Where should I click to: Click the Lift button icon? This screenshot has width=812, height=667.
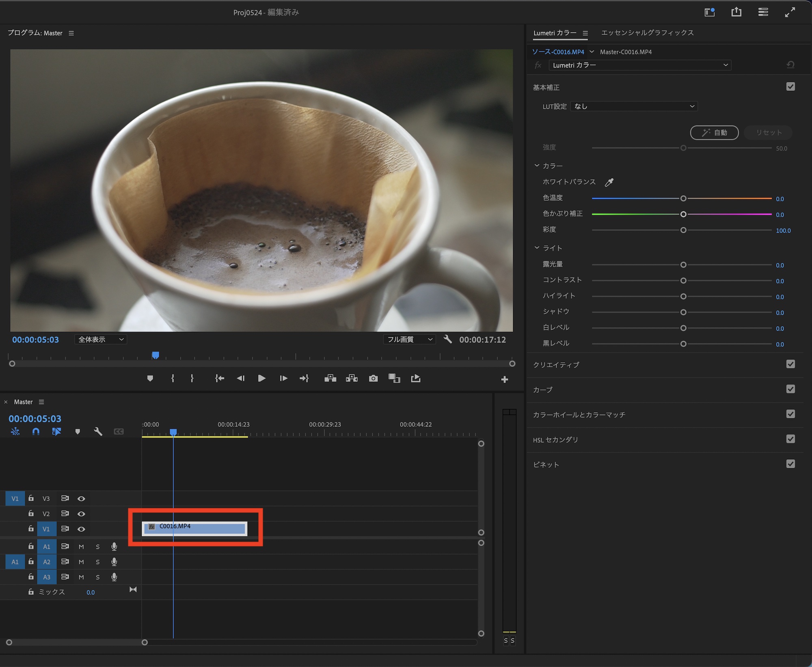tap(330, 379)
